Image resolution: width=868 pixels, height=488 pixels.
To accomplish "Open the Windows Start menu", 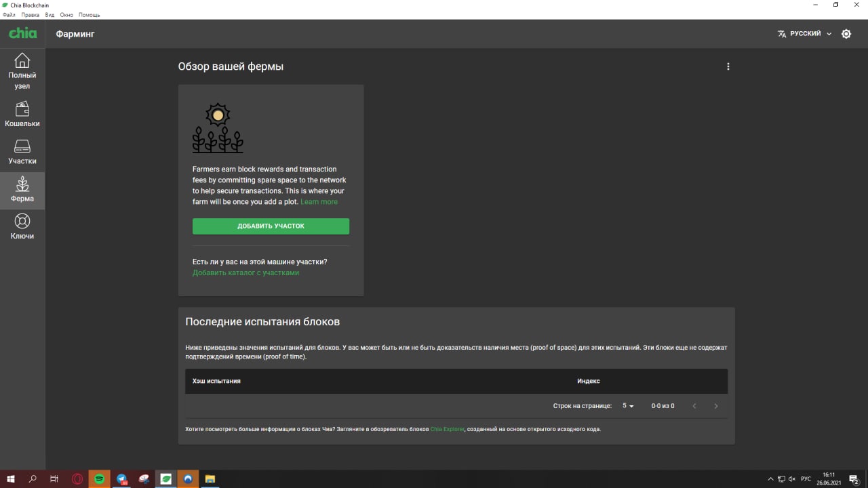I will [x=11, y=479].
